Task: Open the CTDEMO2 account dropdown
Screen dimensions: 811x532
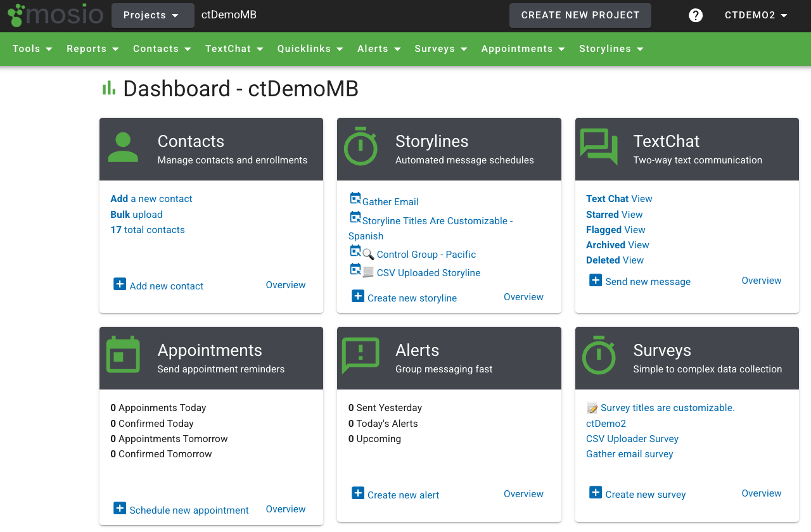Action: pos(755,15)
